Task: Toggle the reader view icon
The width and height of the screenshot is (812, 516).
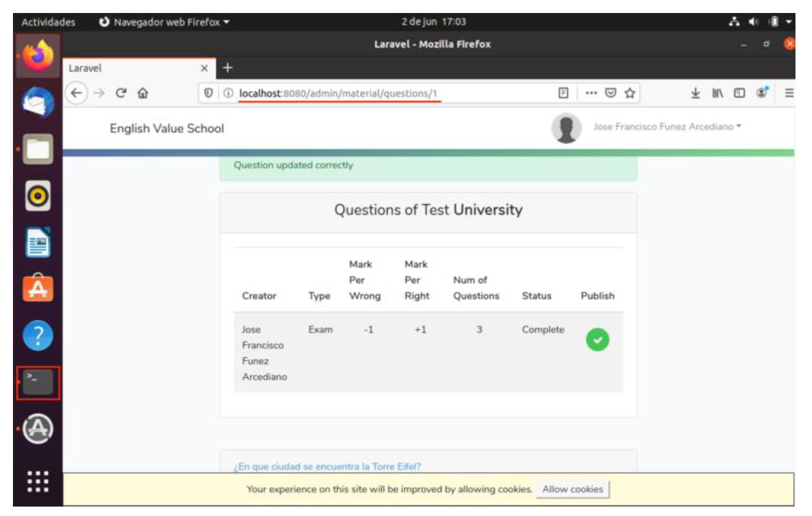Action: coord(563,93)
